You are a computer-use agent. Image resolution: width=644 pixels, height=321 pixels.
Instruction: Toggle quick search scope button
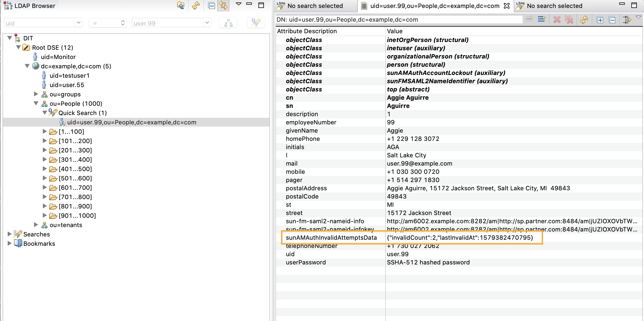tap(228, 23)
